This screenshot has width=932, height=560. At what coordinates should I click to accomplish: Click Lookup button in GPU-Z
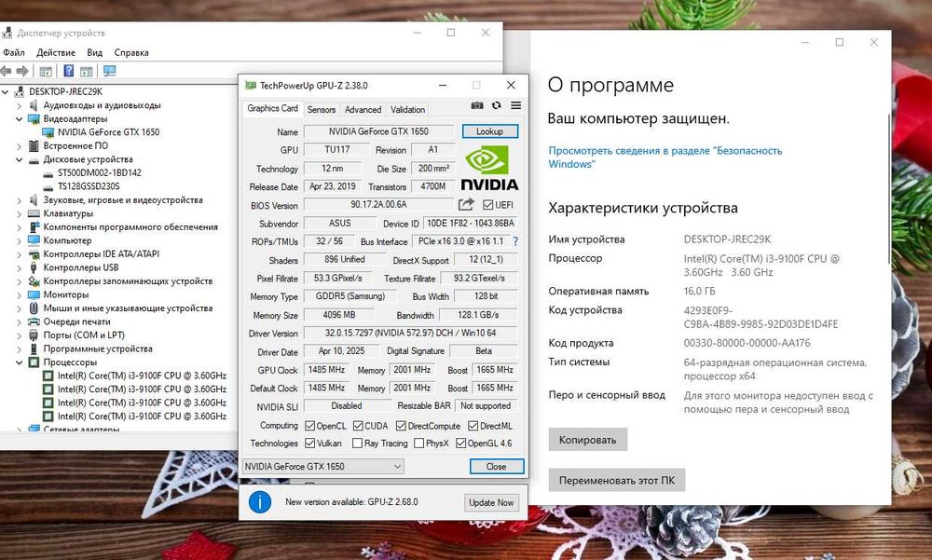pyautogui.click(x=490, y=131)
